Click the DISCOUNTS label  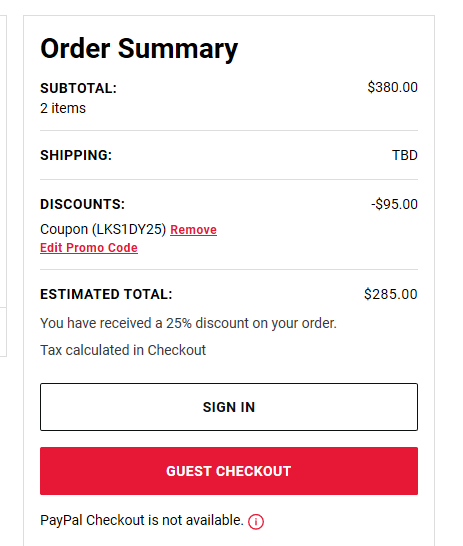click(83, 204)
